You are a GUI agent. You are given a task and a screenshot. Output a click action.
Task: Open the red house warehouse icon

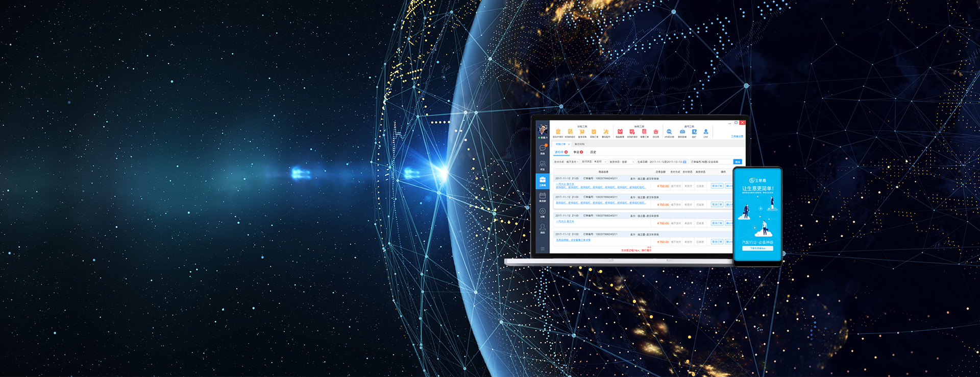(656, 132)
